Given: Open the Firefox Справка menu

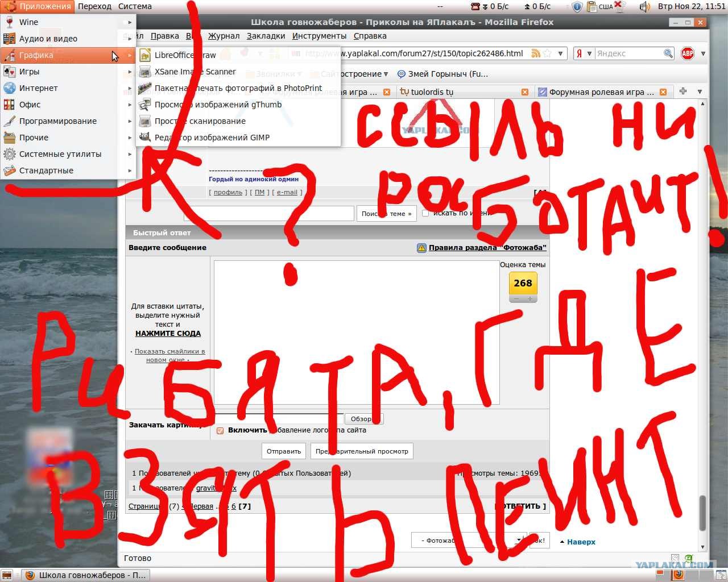Looking at the screenshot, I should 370,36.
